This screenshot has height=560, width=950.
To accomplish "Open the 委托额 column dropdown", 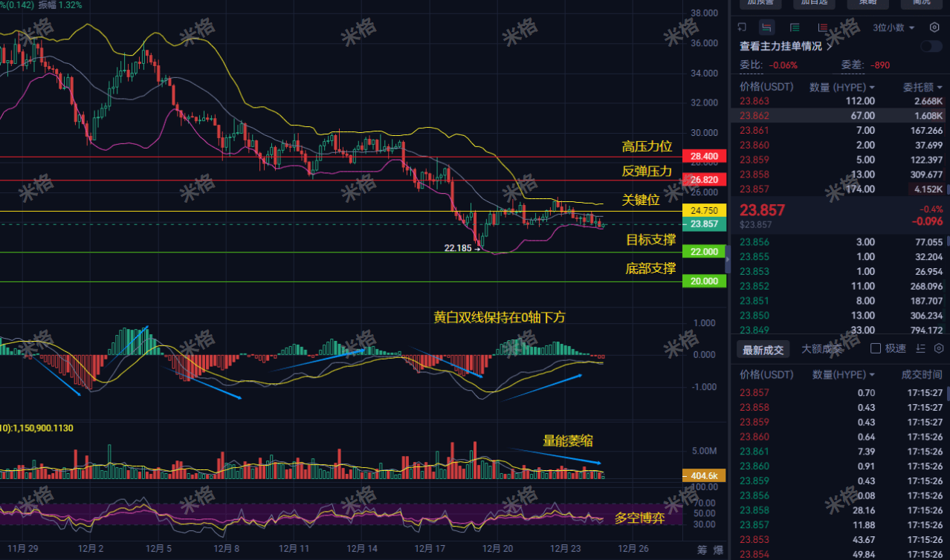I will (922, 87).
